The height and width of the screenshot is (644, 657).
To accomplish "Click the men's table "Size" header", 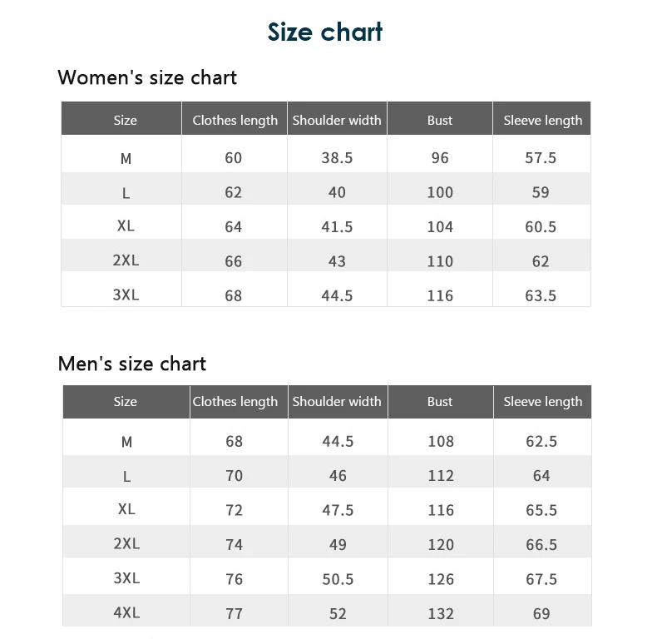I will coord(126,402).
